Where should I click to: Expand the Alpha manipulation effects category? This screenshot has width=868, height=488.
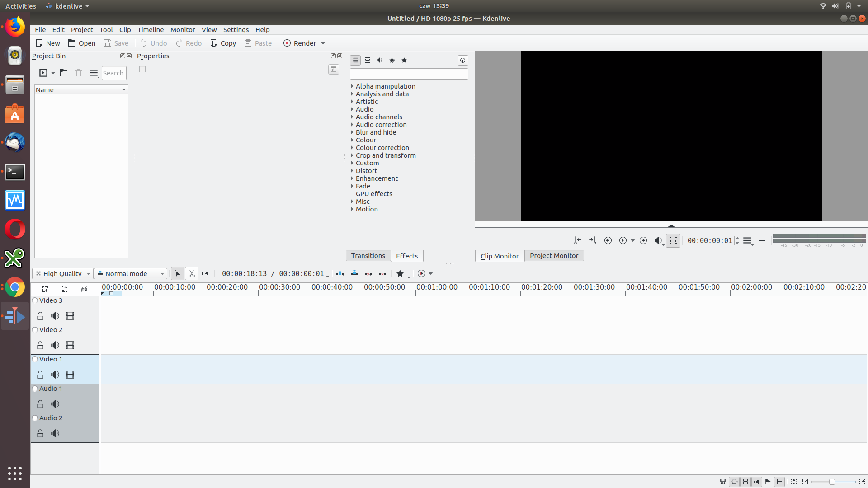point(352,86)
